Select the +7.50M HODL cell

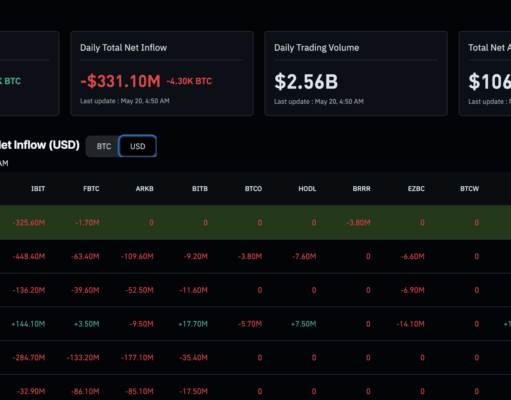click(303, 324)
